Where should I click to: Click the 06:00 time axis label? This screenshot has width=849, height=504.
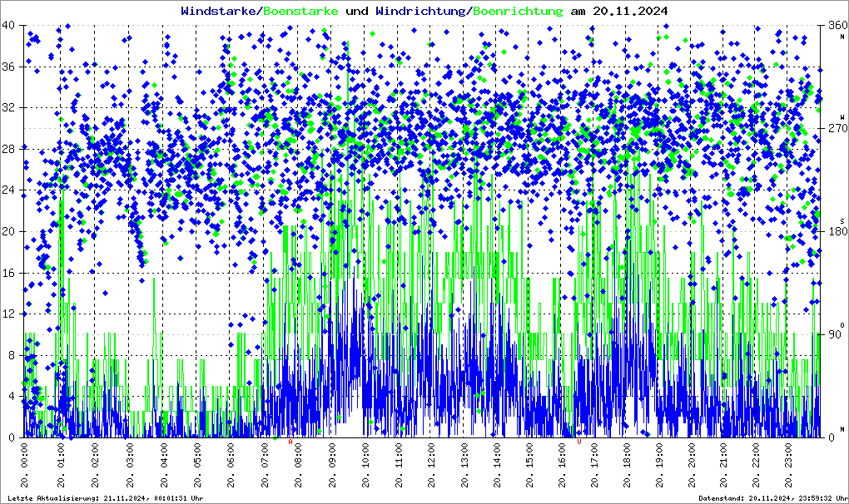231,467
